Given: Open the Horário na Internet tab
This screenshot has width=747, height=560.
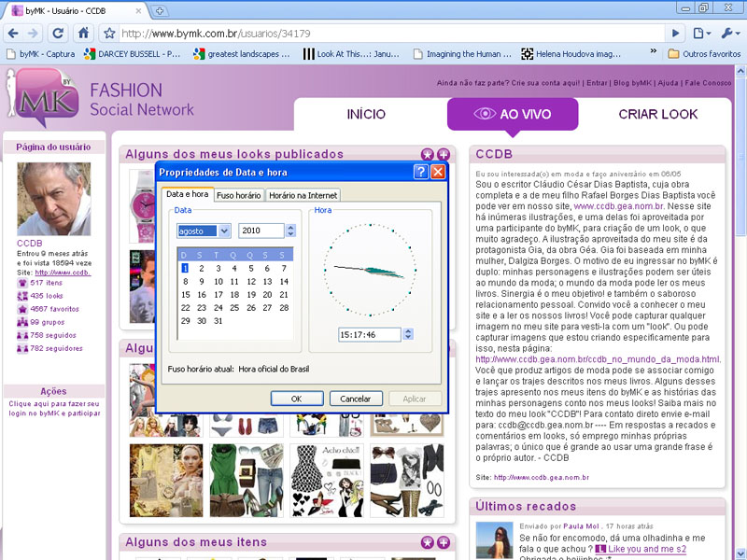Looking at the screenshot, I should pos(303,195).
